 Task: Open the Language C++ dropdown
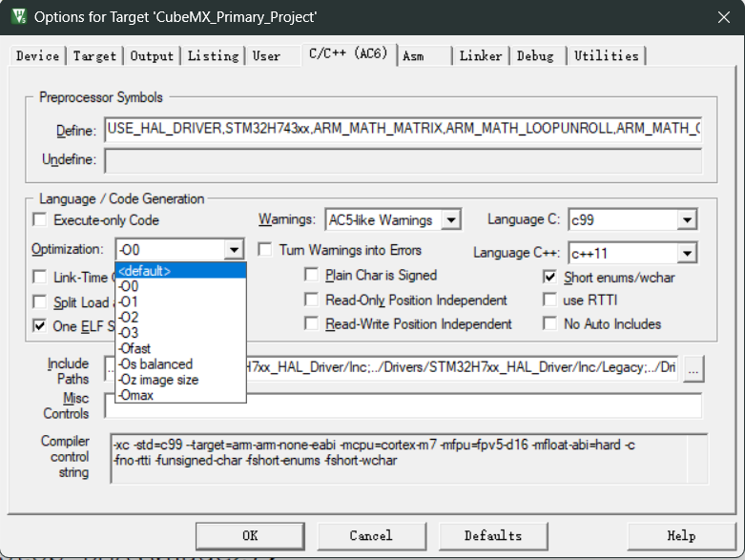pyautogui.click(x=687, y=253)
